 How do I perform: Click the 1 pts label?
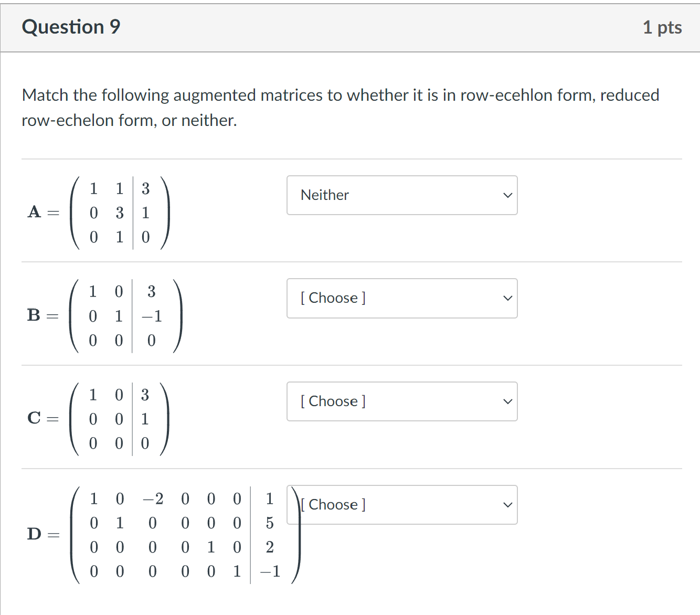tap(662, 27)
